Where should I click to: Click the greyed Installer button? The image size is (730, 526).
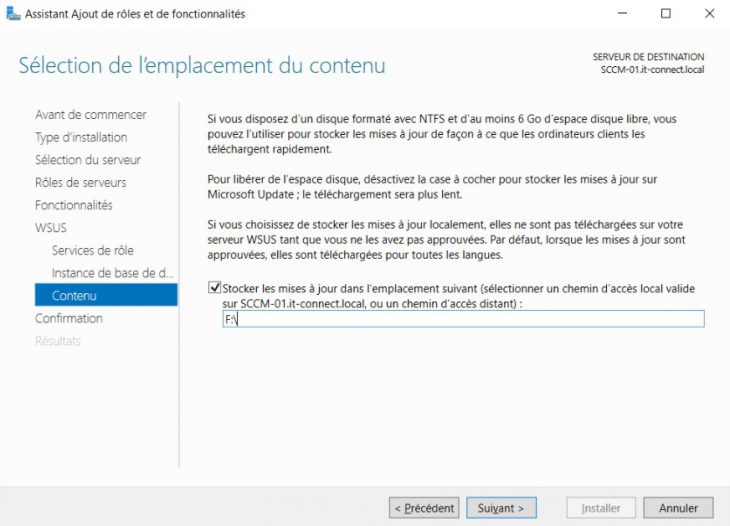pos(601,508)
